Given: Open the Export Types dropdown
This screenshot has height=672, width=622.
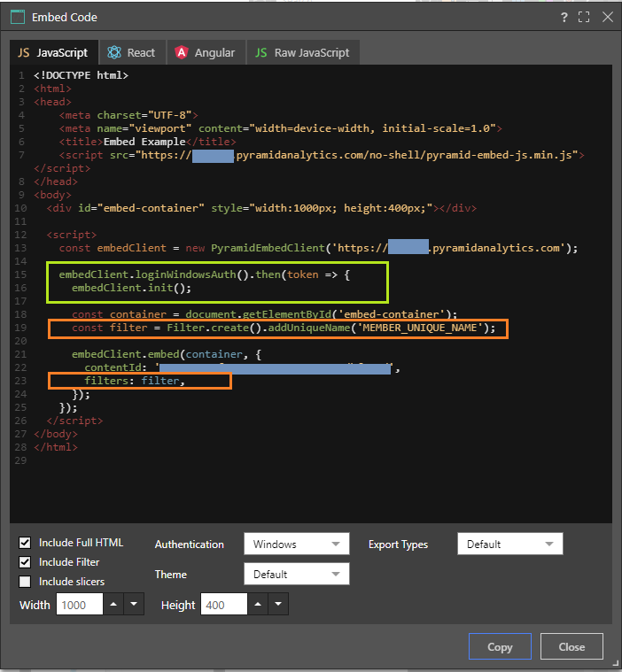Looking at the screenshot, I should point(510,544).
